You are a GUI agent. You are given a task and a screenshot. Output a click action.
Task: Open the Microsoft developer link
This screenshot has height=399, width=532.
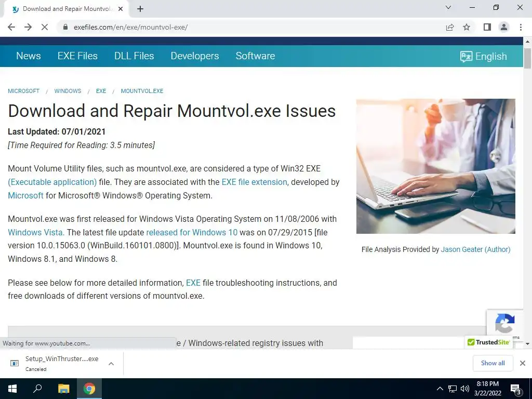25,196
